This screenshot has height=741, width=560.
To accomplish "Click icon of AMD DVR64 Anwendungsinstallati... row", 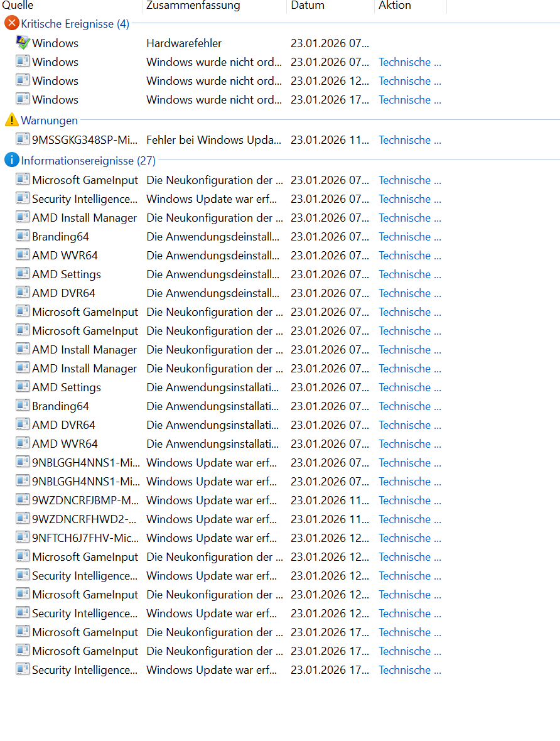I will coord(23,424).
